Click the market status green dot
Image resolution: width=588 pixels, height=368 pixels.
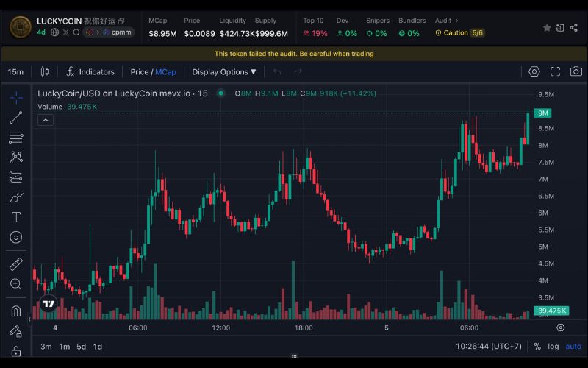221,93
